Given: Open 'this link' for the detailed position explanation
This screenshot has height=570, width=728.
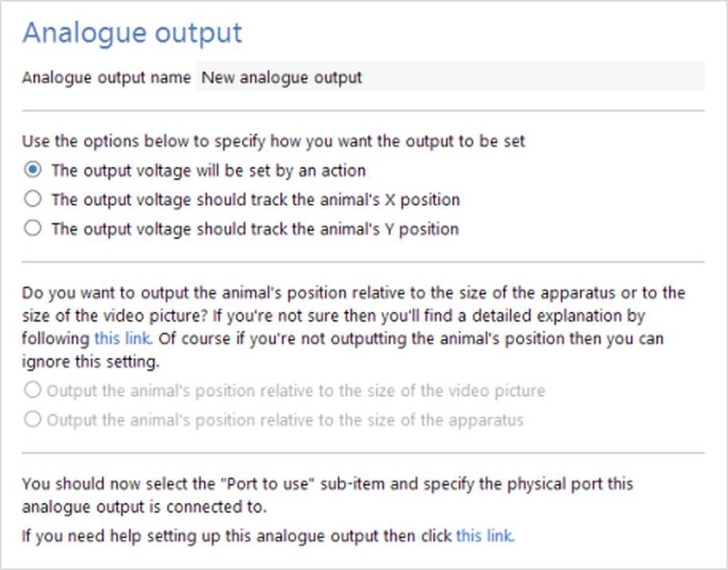Looking at the screenshot, I should [x=123, y=338].
